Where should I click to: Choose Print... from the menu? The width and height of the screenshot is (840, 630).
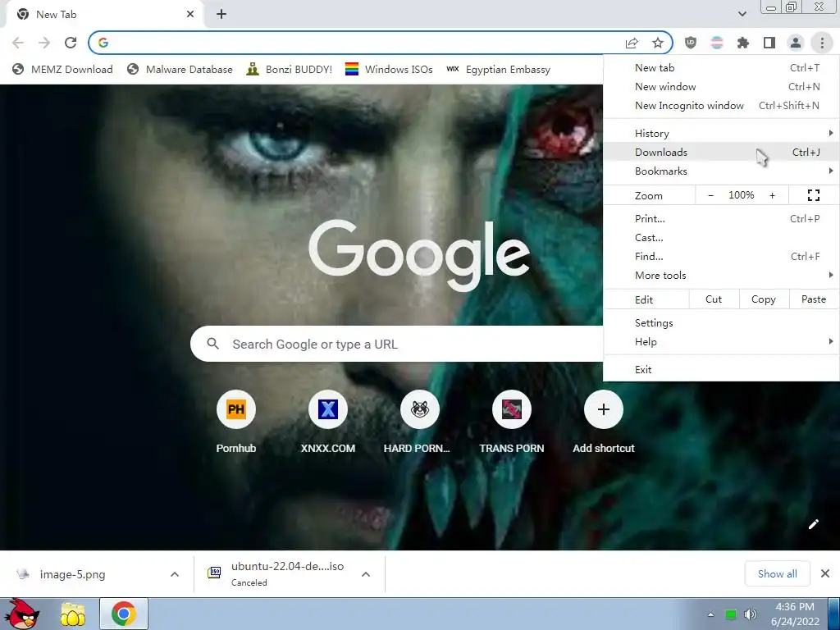[x=721, y=218]
